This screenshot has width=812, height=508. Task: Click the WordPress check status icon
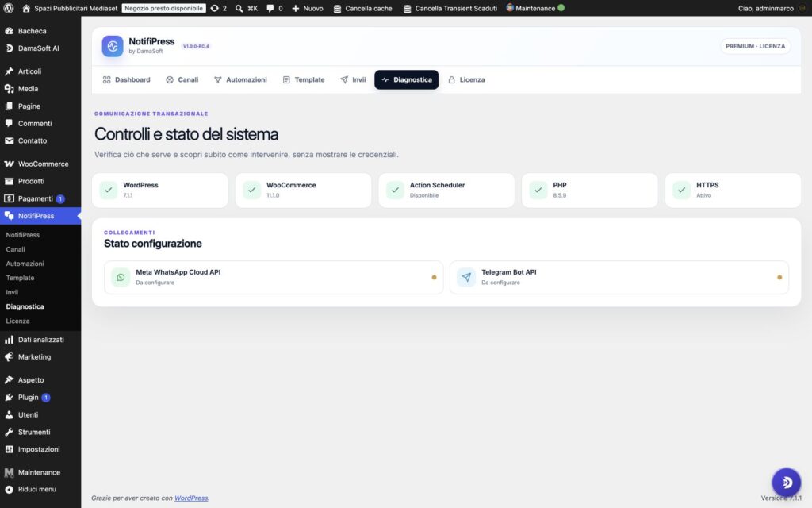tap(108, 190)
